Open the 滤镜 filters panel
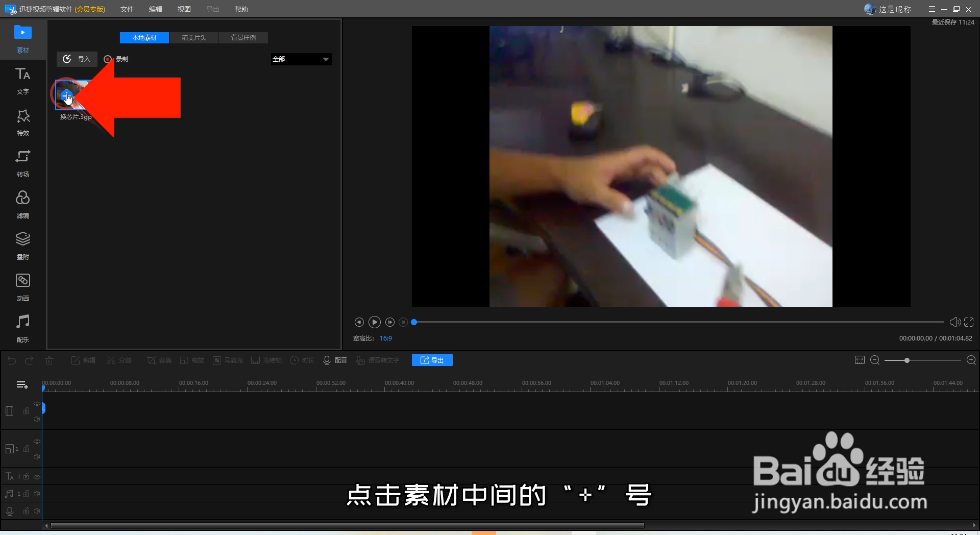 [22, 204]
